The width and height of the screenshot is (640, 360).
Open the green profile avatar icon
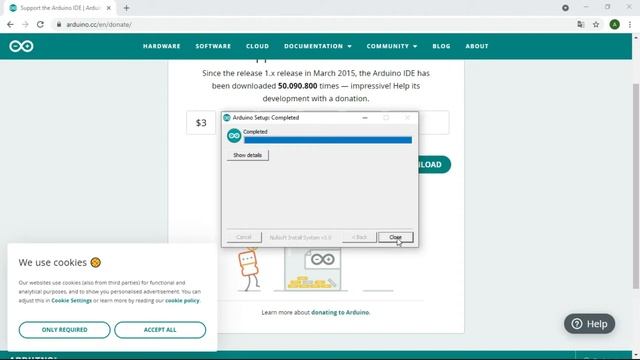click(615, 24)
